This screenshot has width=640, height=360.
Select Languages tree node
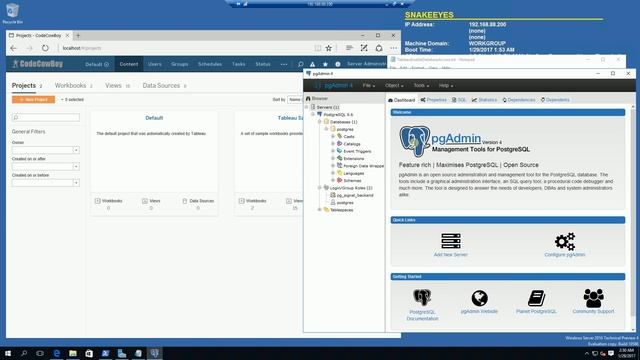coord(353,173)
